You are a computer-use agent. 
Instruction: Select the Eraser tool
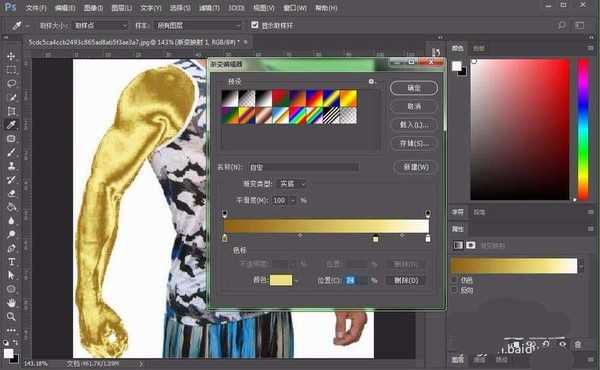pyautogui.click(x=11, y=194)
